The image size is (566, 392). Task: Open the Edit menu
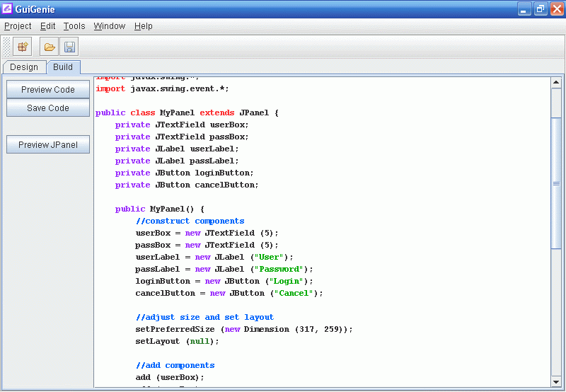pyautogui.click(x=47, y=26)
